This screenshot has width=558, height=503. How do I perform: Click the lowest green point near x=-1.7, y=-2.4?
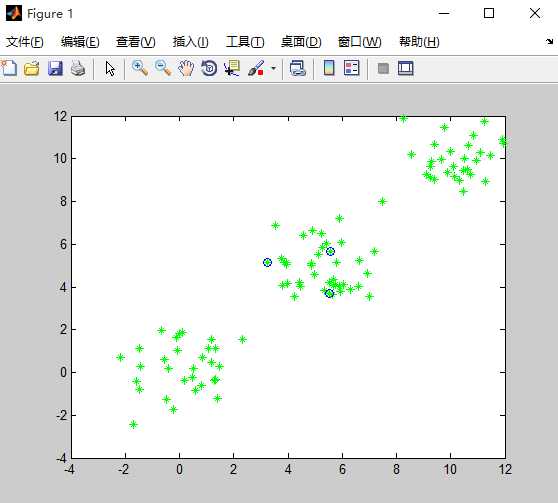[133, 424]
